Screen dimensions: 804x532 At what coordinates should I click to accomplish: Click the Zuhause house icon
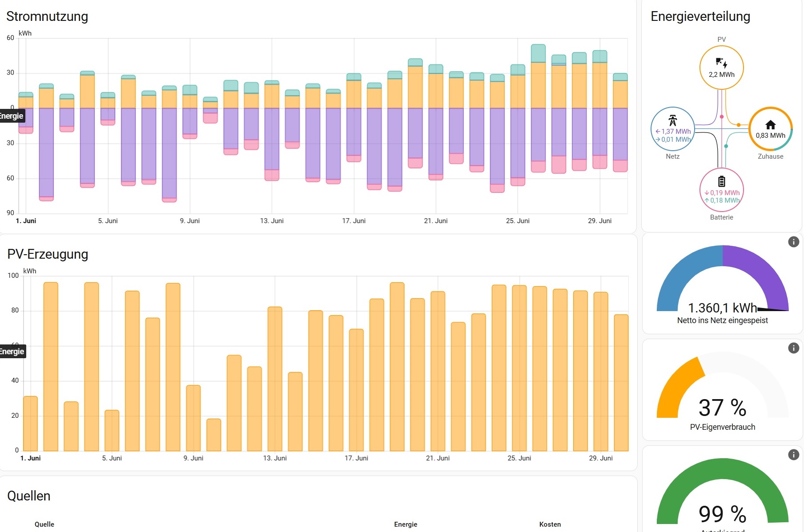pos(770,124)
